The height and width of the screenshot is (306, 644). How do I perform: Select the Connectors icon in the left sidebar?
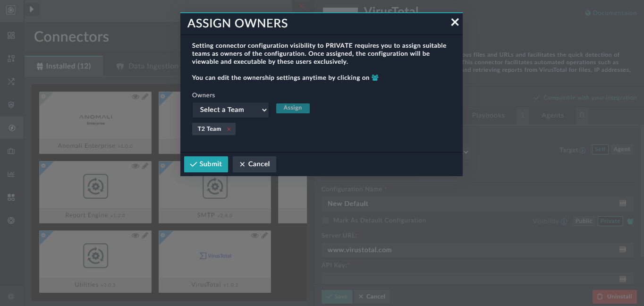[11, 127]
